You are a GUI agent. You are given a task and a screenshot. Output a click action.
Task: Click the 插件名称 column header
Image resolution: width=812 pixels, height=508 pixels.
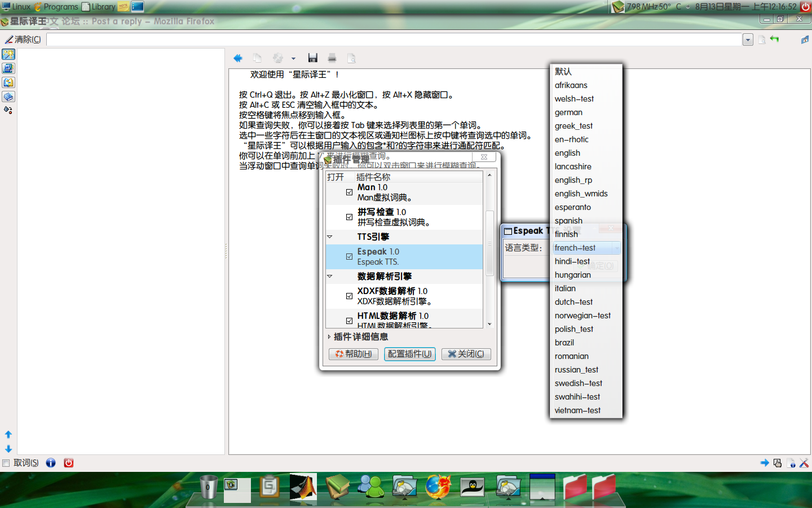(418, 177)
